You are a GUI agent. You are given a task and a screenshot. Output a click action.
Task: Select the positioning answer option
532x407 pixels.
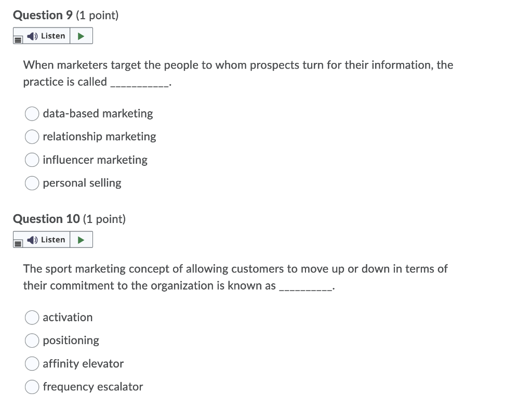(x=32, y=340)
